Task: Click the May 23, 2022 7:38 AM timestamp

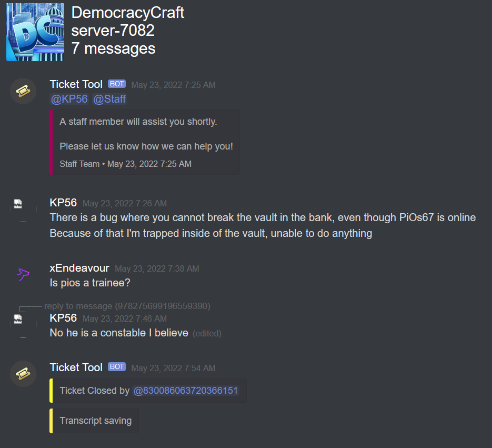Action: tap(157, 268)
